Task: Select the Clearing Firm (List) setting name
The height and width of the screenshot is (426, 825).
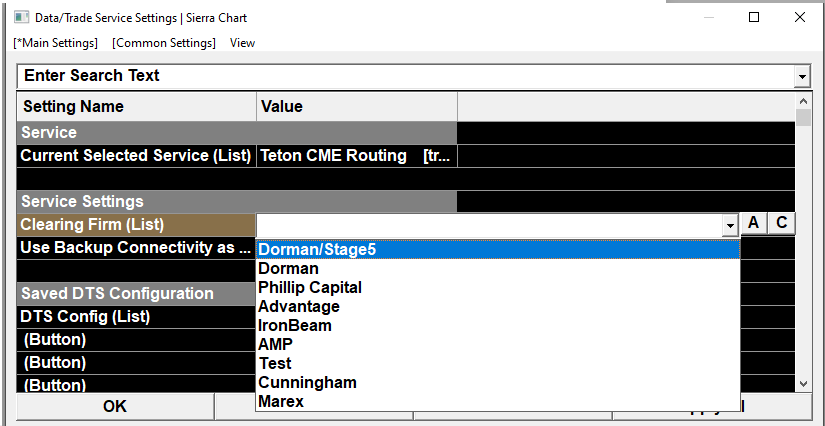Action: pos(137,225)
